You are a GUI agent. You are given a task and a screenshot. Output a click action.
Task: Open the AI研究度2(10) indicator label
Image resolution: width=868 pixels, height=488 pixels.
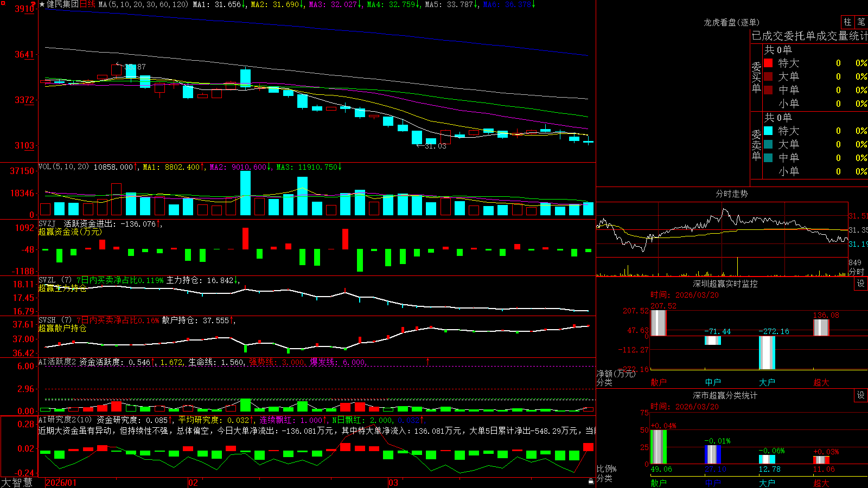(x=65, y=420)
